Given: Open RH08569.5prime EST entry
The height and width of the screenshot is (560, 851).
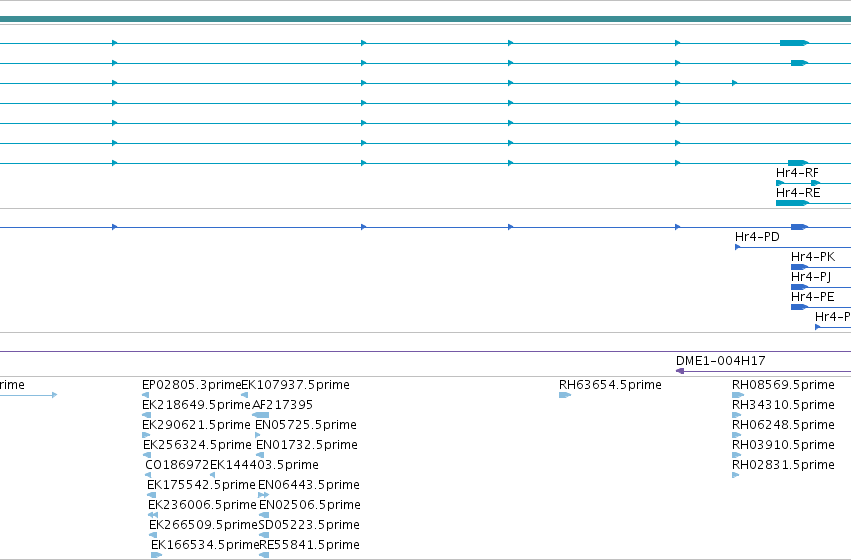Looking at the screenshot, I should (x=783, y=385).
